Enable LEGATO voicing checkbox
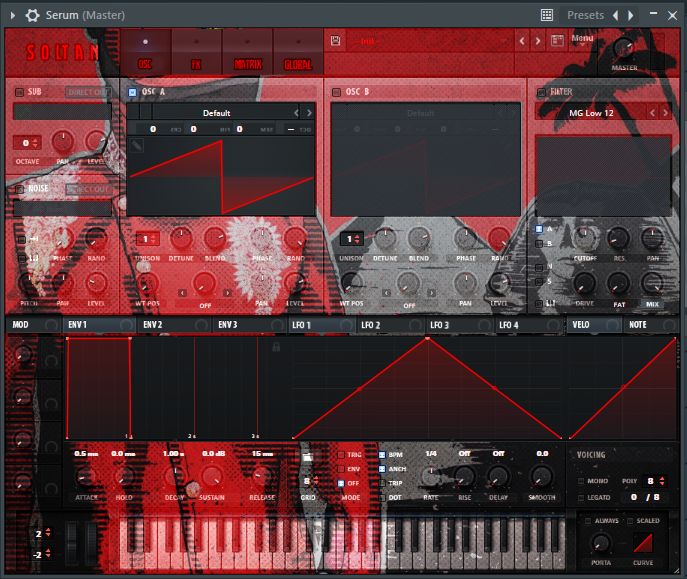 point(581,498)
